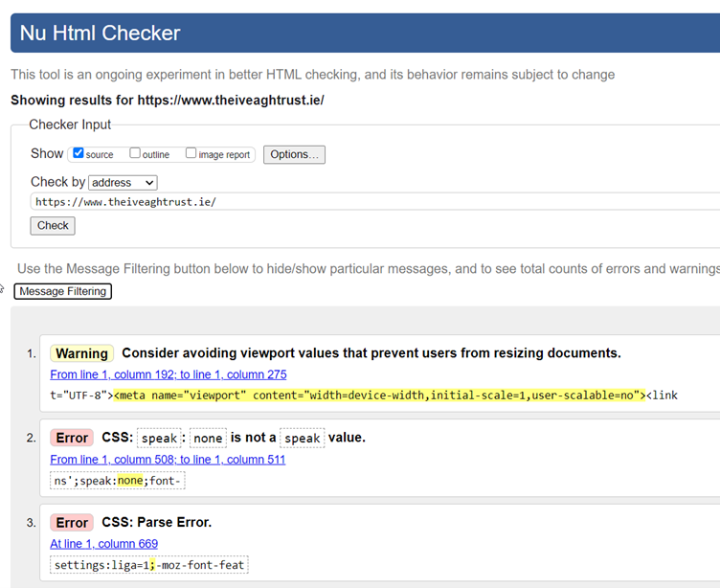Click the highlighted meta viewport source code

pos(379,396)
